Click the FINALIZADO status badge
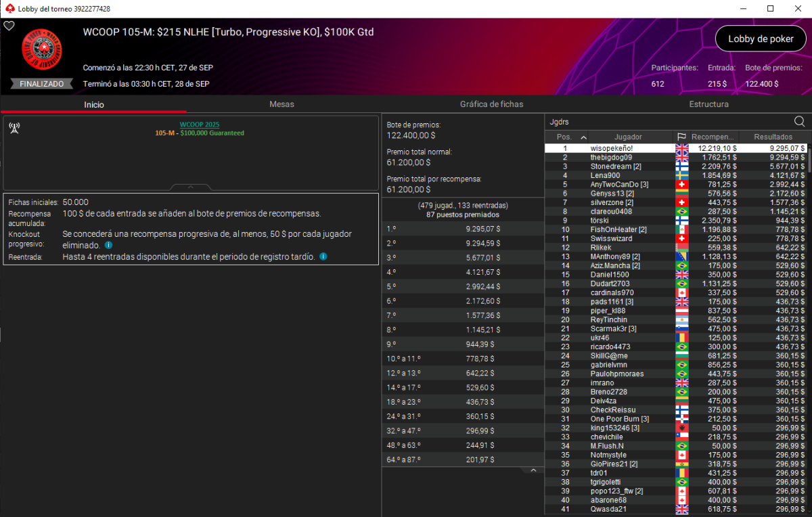 (41, 84)
